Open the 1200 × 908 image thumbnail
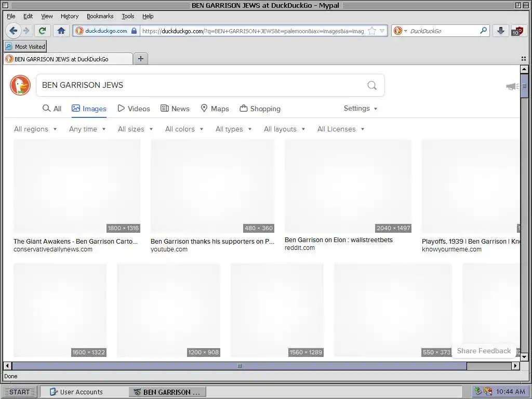 click(169, 310)
